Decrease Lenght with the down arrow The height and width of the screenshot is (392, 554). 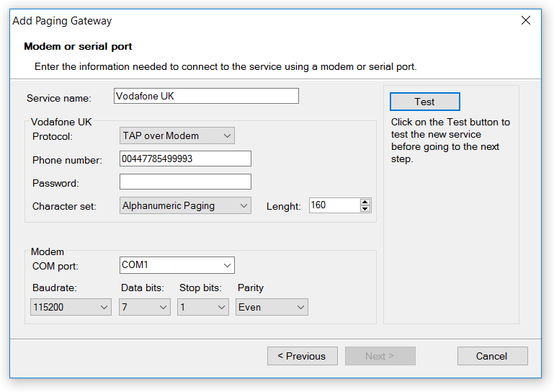365,209
